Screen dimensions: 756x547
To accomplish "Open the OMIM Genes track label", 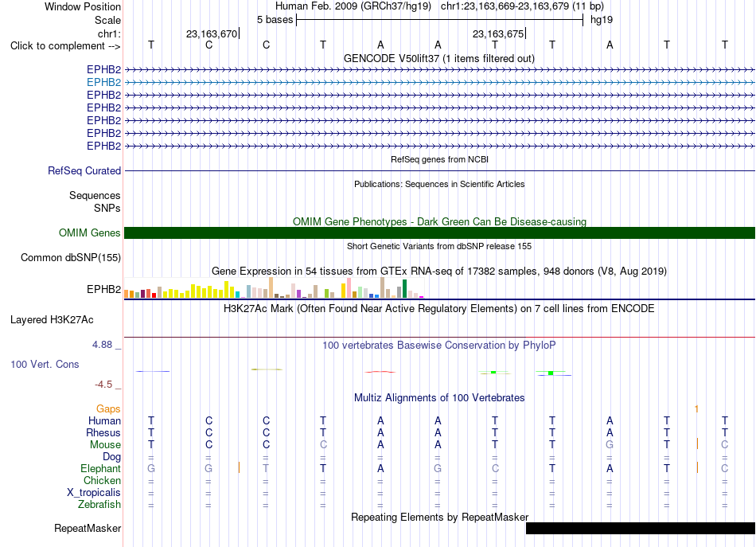I will coord(90,233).
